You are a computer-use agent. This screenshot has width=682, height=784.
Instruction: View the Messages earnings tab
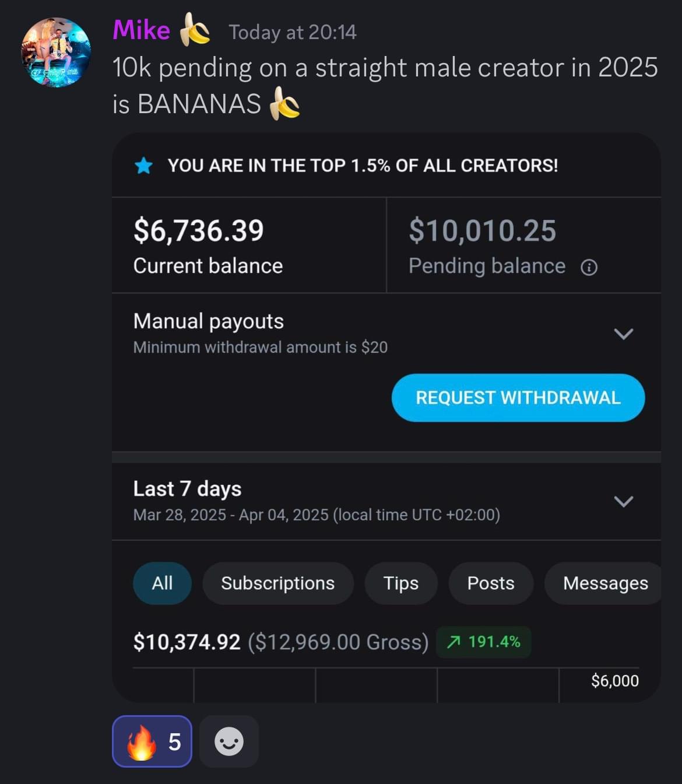pos(604,583)
